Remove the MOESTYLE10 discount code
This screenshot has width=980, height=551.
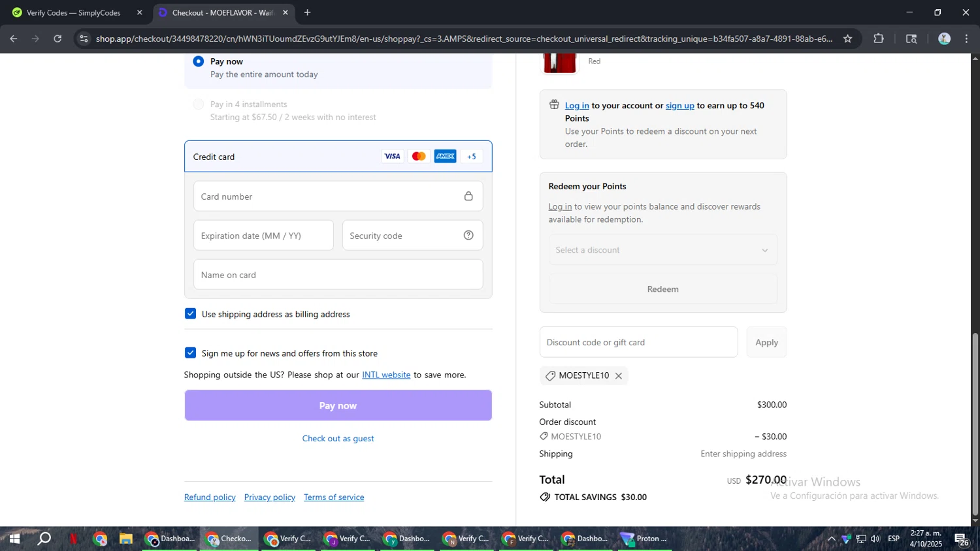click(618, 375)
